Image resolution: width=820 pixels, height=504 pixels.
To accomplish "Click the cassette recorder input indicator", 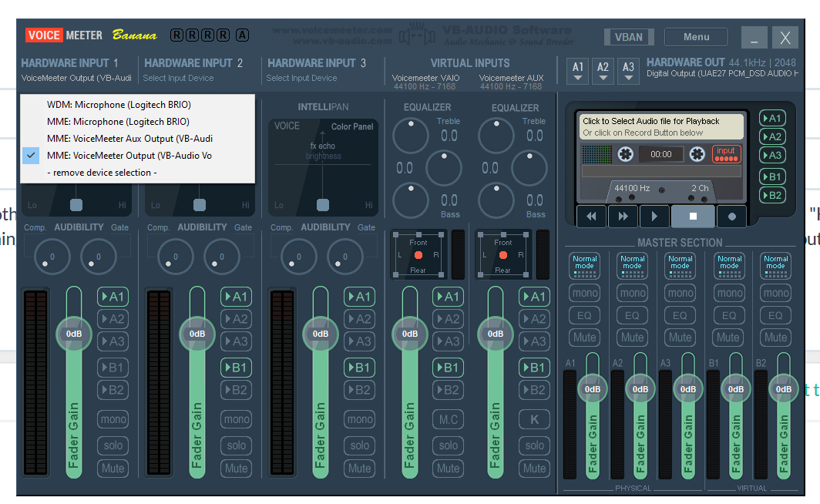I will tap(727, 154).
